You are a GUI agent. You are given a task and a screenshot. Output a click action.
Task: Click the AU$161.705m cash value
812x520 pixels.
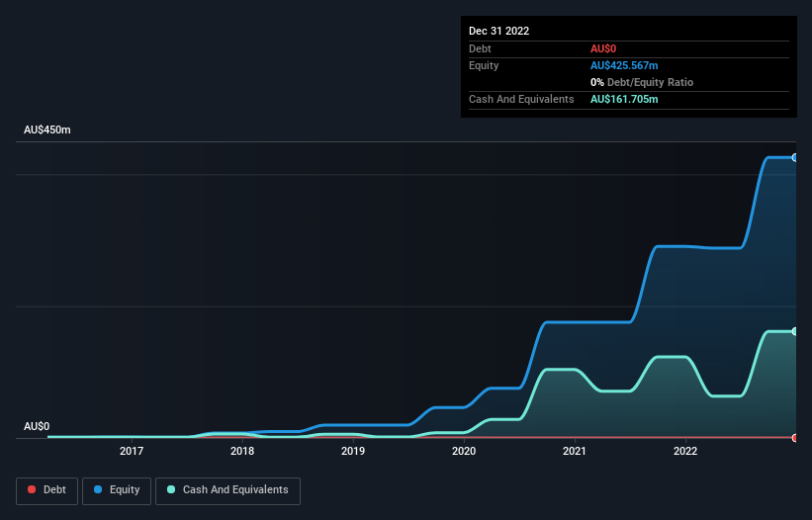(624, 99)
